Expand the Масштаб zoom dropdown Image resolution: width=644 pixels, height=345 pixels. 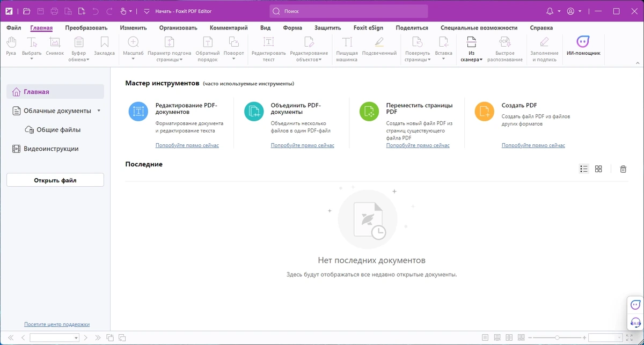(133, 59)
